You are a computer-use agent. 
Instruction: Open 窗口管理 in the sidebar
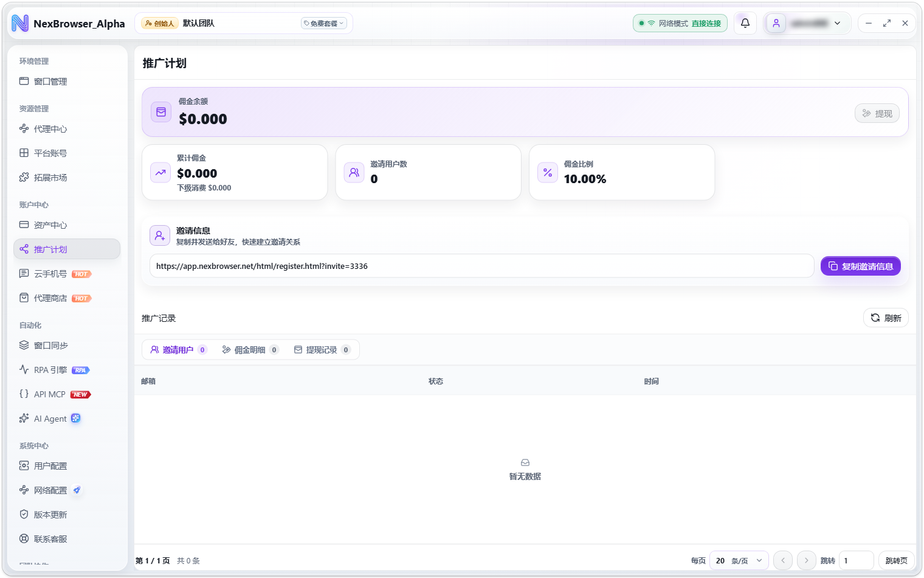tap(67, 82)
